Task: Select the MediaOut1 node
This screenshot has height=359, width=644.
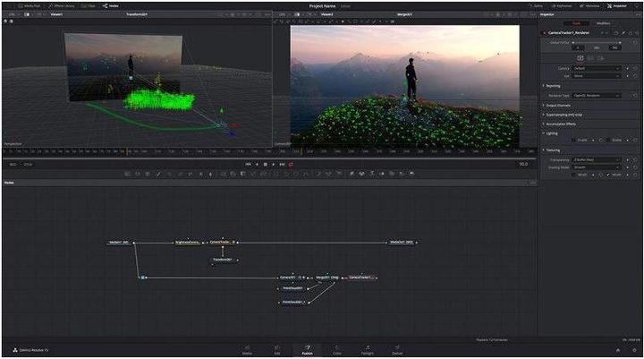Action: [x=402, y=243]
